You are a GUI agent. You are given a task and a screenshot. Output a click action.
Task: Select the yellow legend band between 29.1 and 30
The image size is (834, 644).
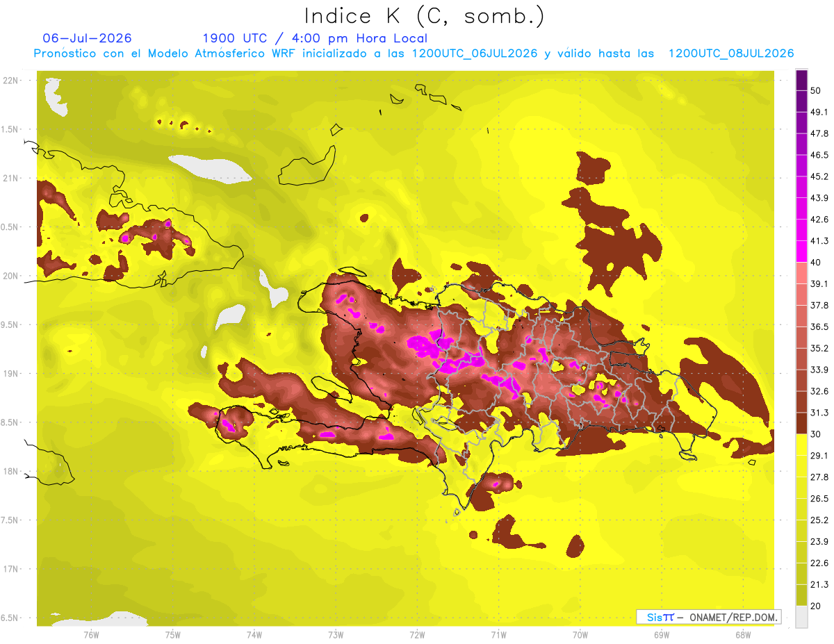[801, 445]
